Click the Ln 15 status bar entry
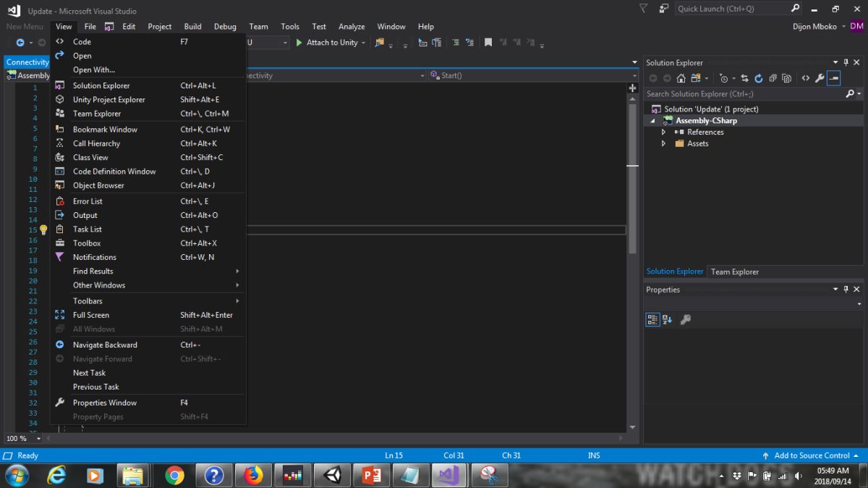 click(x=394, y=455)
